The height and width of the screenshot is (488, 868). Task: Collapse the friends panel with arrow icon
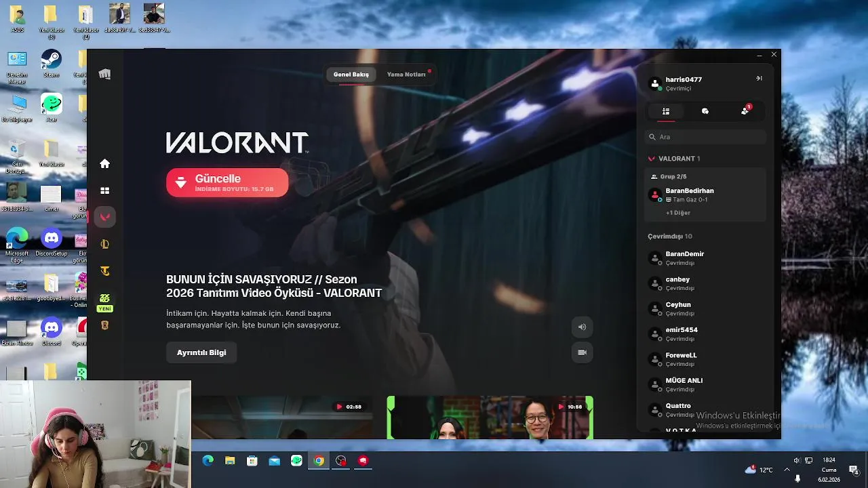(759, 79)
